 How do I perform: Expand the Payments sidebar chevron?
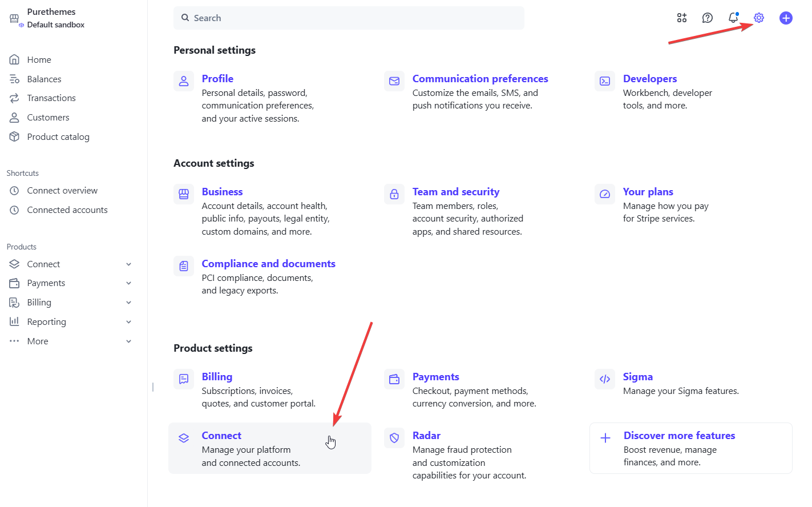[x=128, y=283]
